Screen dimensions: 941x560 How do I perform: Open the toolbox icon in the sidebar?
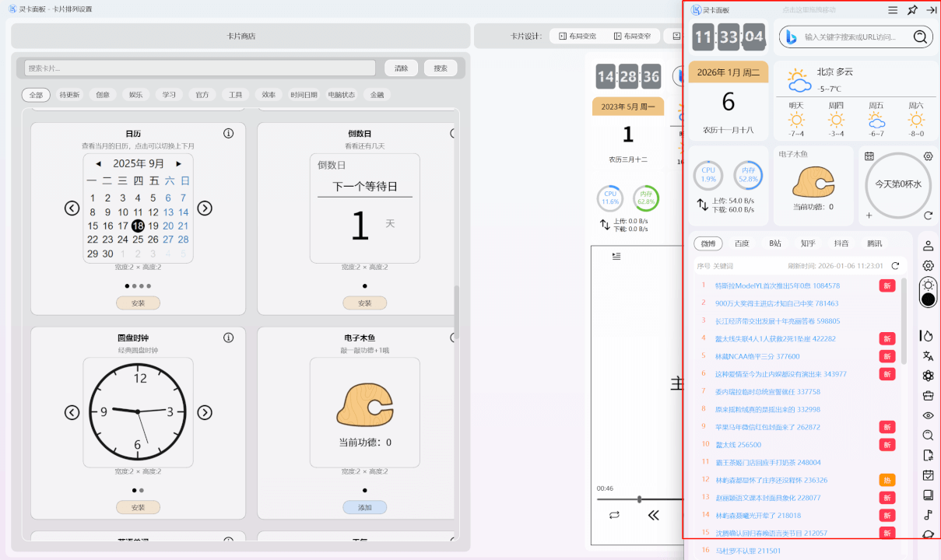[928, 396]
